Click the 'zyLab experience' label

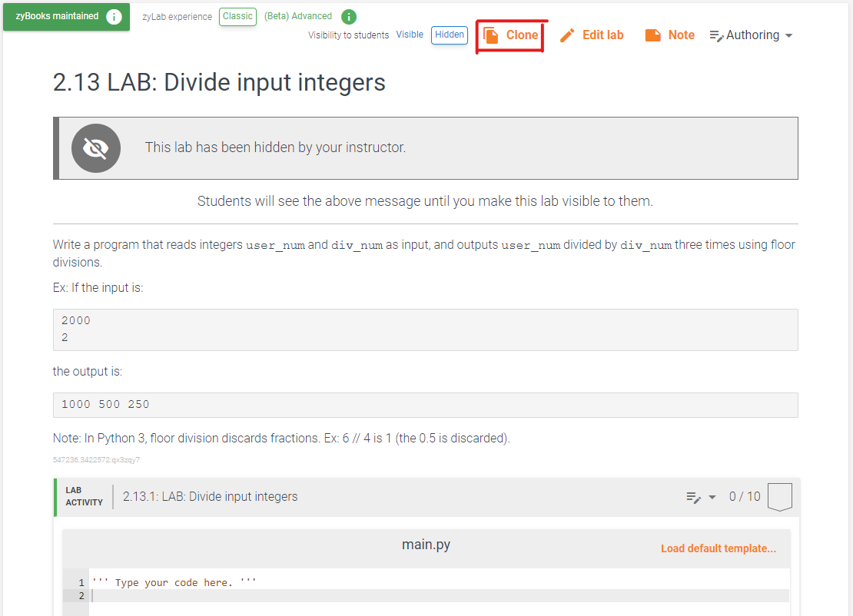178,17
